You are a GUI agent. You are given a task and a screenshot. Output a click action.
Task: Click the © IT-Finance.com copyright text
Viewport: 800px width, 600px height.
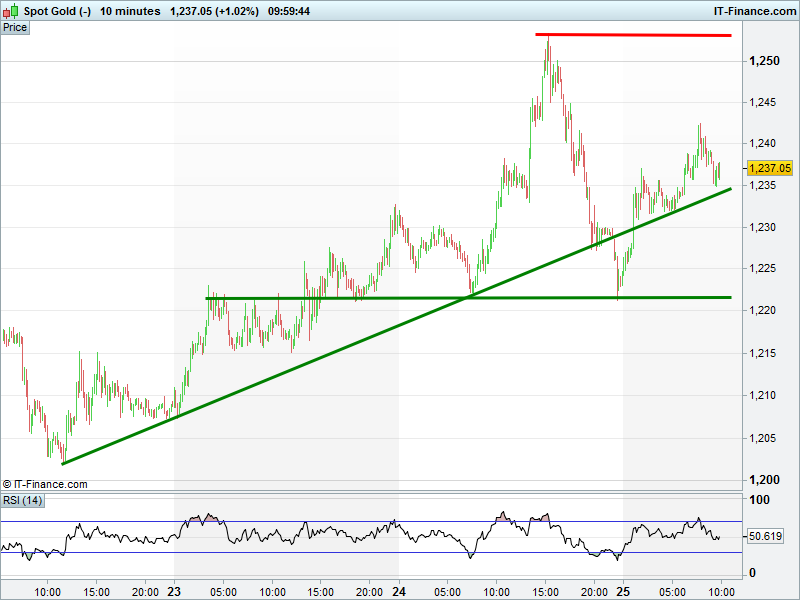tap(45, 484)
